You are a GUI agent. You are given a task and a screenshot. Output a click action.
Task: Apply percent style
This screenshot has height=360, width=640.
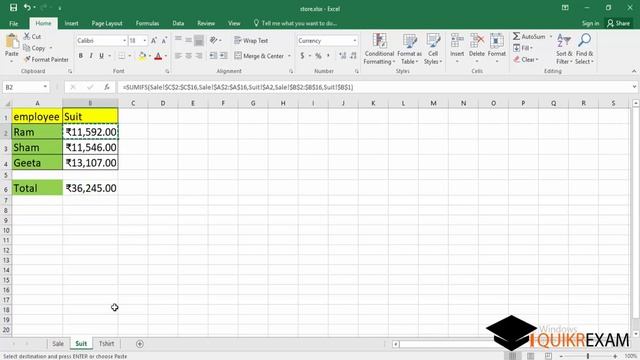click(x=318, y=56)
